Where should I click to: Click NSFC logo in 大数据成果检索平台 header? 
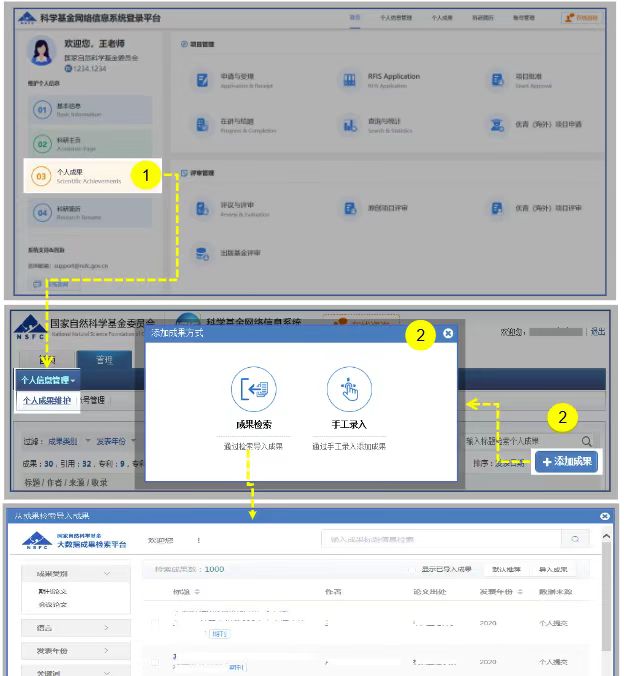tap(37, 540)
